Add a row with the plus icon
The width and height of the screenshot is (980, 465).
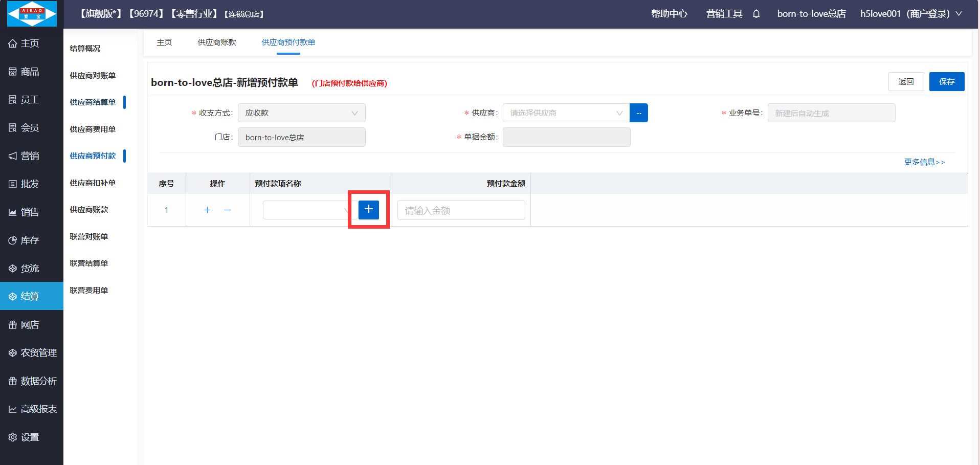coord(207,210)
